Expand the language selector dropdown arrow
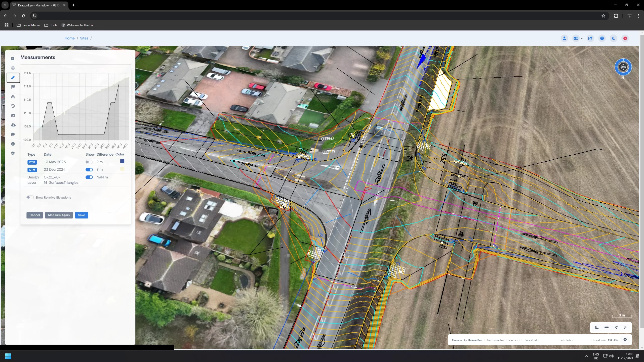This screenshot has height=362, width=644. click(581, 39)
